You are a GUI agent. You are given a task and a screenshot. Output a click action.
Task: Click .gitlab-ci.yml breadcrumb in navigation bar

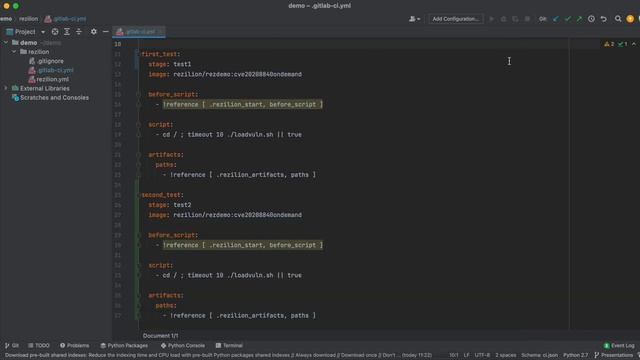(65, 19)
